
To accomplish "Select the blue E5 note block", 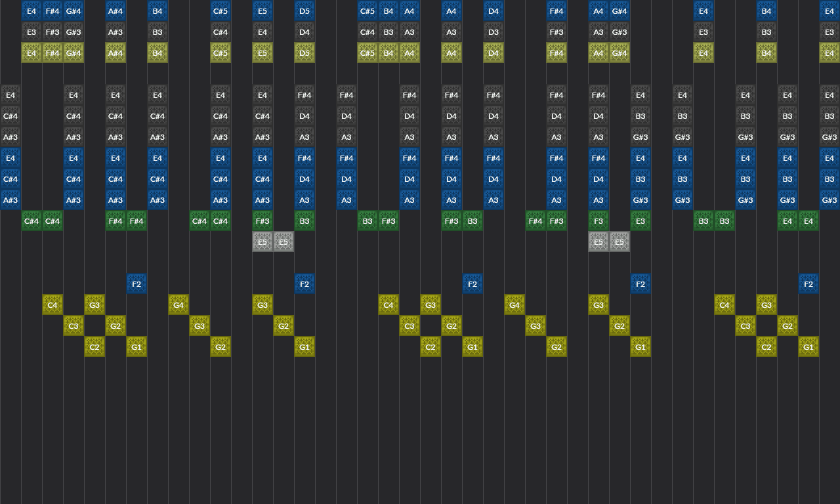I will click(262, 11).
